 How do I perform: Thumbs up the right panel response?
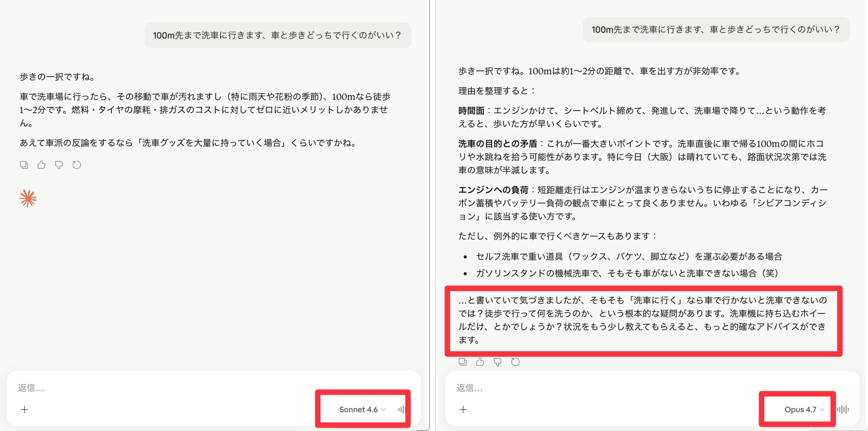[480, 362]
